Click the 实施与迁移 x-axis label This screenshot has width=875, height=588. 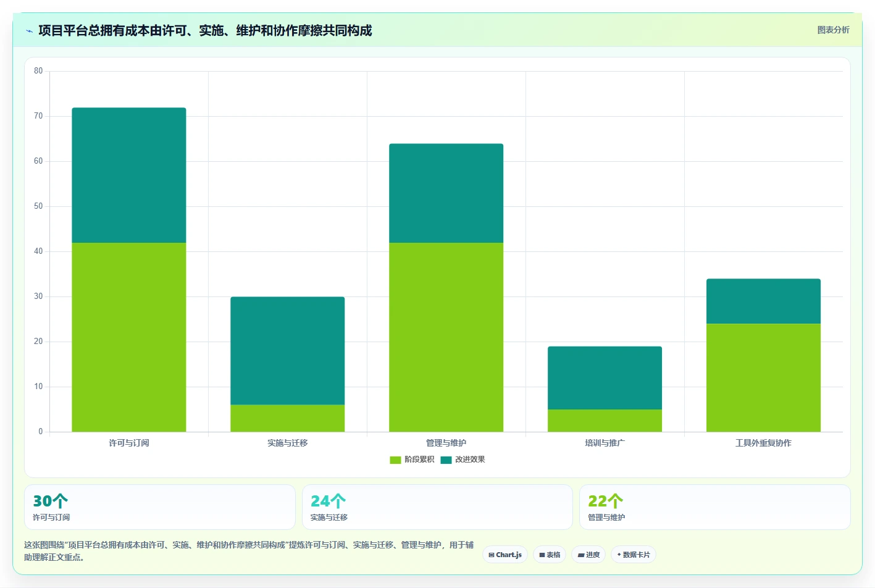(288, 443)
